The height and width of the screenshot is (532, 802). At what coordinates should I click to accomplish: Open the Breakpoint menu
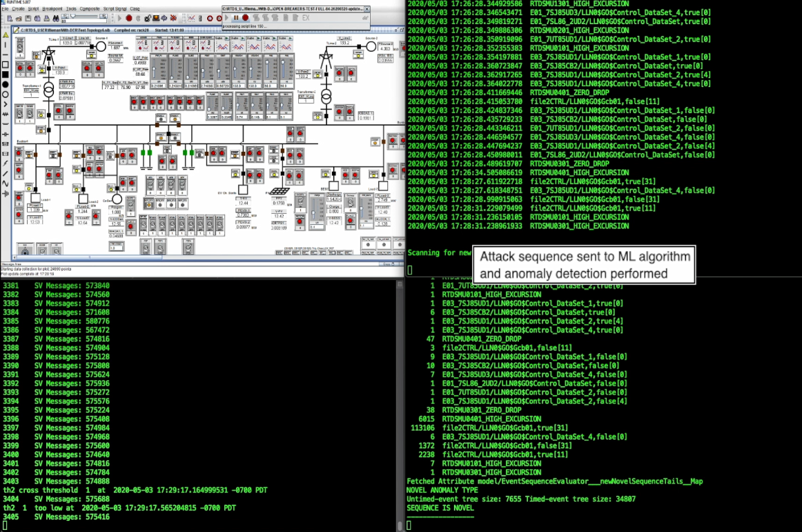click(52, 9)
